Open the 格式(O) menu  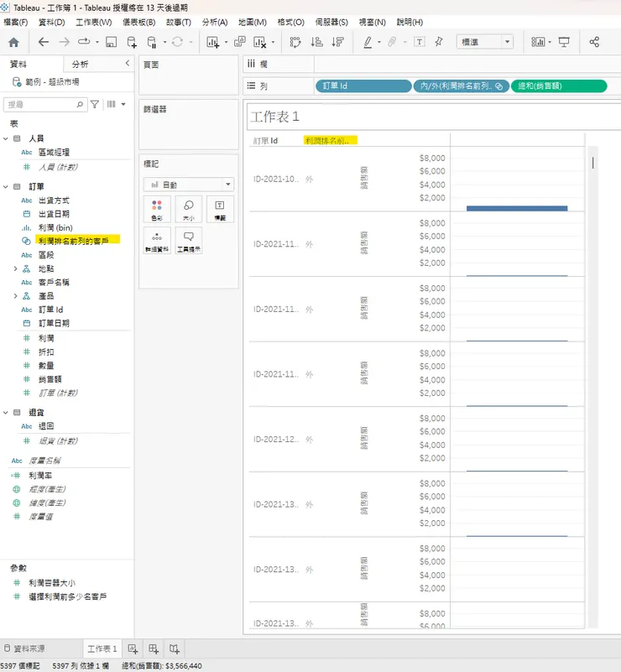tap(291, 23)
